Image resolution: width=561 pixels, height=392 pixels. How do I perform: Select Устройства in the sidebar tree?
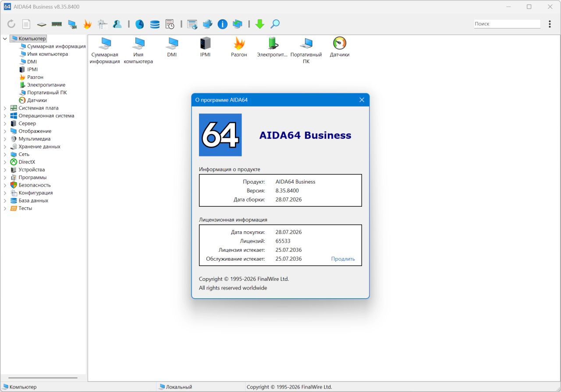tap(32, 170)
